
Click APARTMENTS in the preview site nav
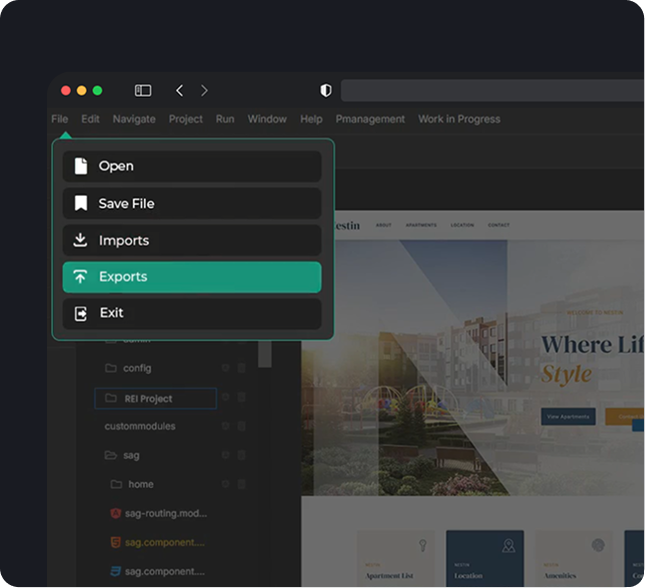click(x=421, y=225)
